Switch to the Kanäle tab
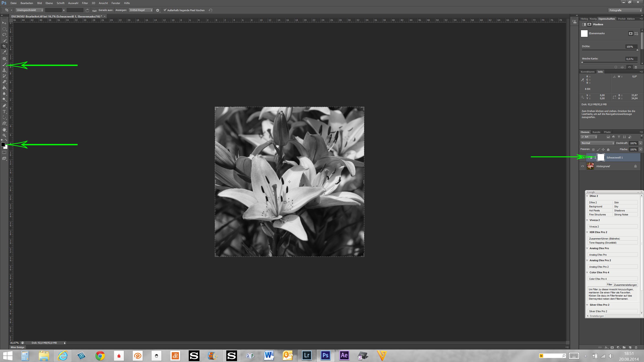The height and width of the screenshot is (362, 644). (x=596, y=132)
